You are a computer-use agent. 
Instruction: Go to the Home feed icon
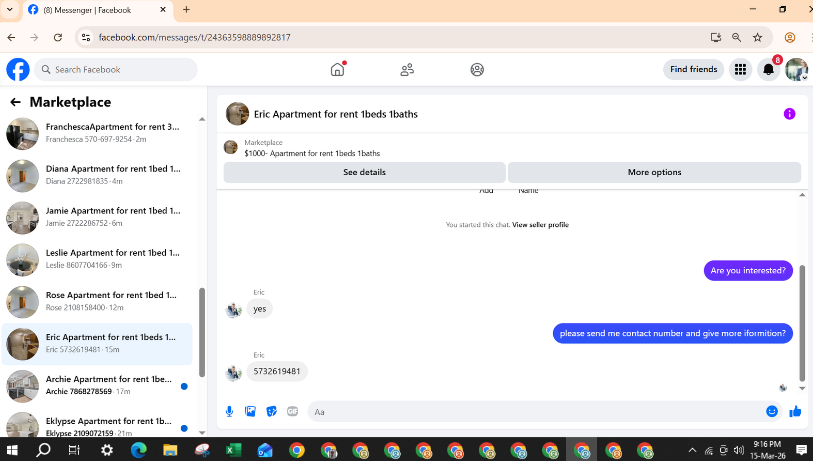pos(338,69)
